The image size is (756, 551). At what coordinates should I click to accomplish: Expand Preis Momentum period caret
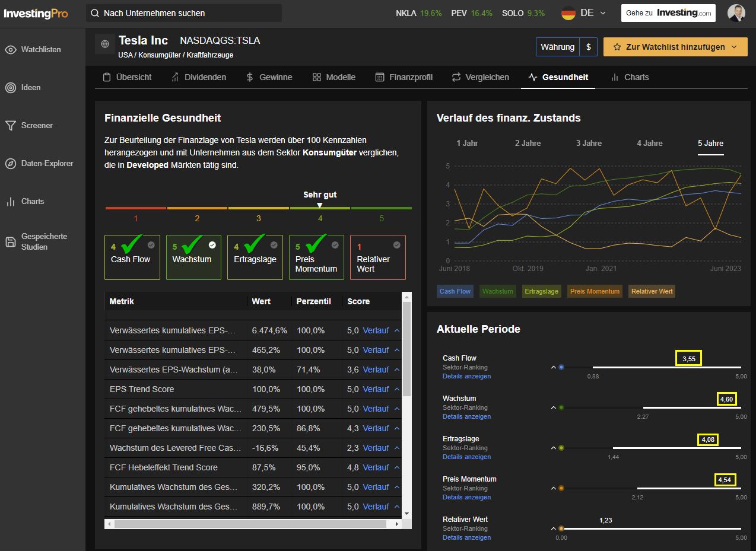[x=554, y=488]
